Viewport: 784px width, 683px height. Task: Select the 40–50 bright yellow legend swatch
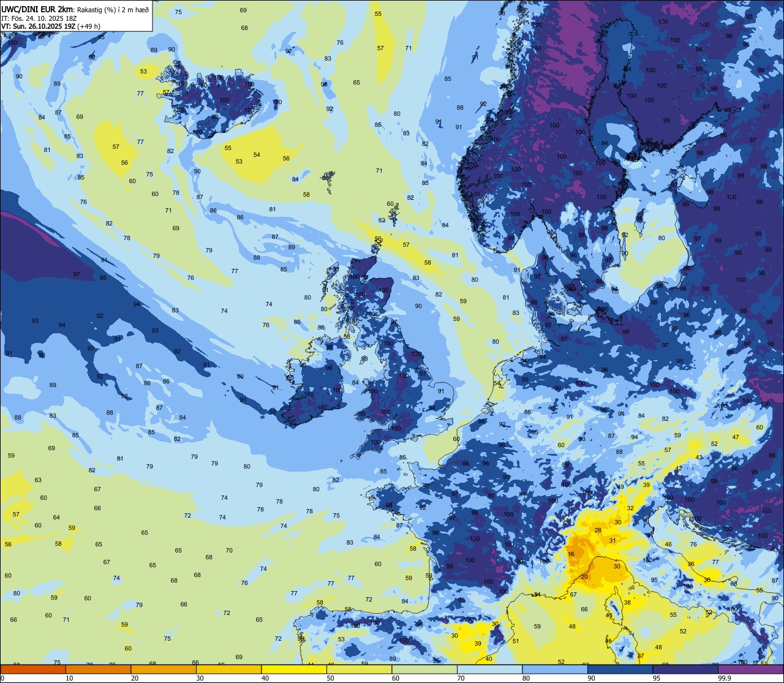coord(294,670)
